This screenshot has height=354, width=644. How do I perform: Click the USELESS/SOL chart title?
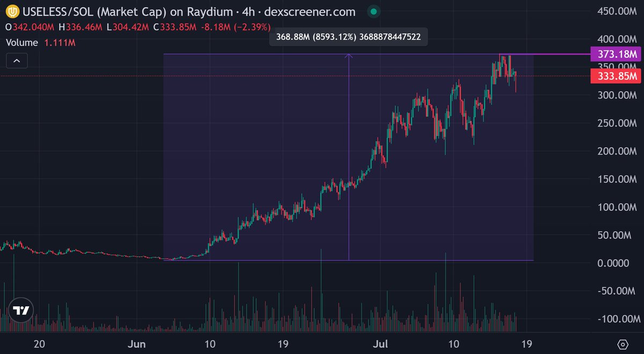pyautogui.click(x=189, y=11)
